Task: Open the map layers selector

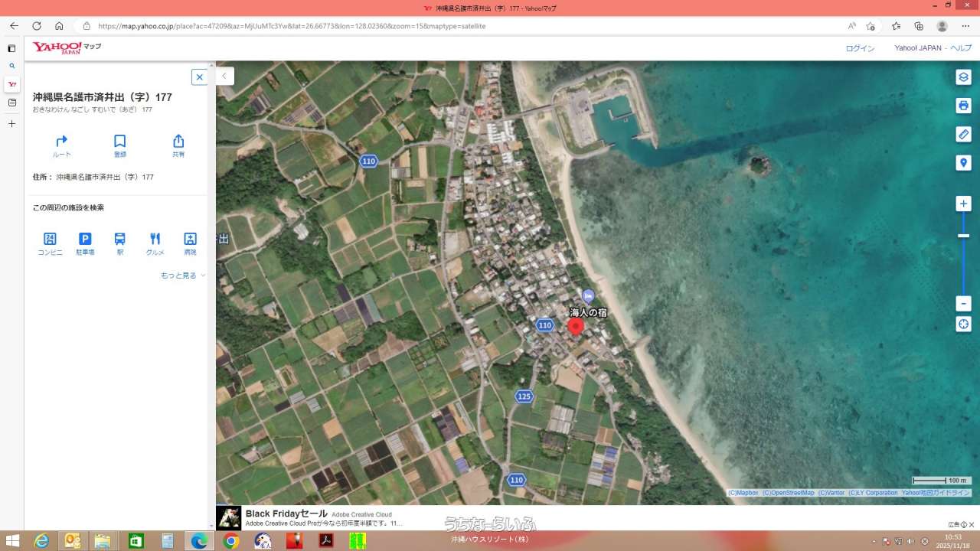Action: coord(964,77)
